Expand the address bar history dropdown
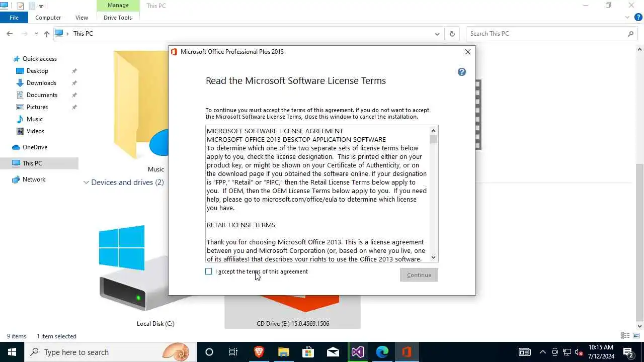The height and width of the screenshot is (362, 644). tap(437, 34)
